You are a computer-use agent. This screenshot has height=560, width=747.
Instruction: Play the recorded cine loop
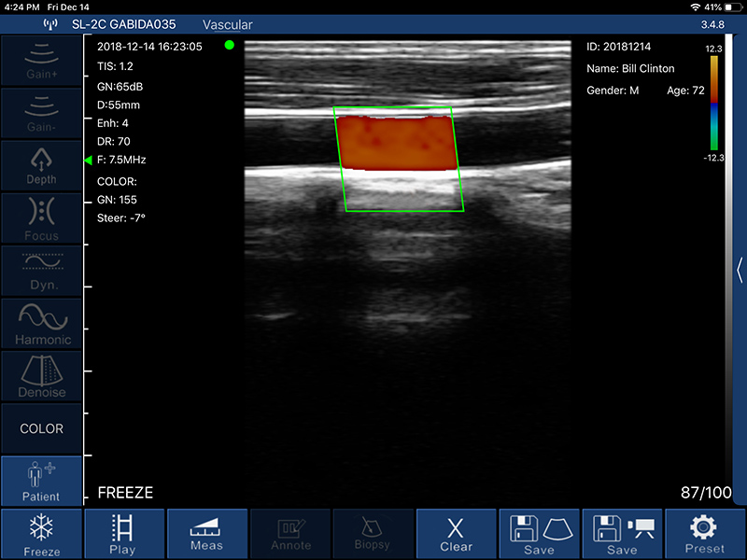122,534
